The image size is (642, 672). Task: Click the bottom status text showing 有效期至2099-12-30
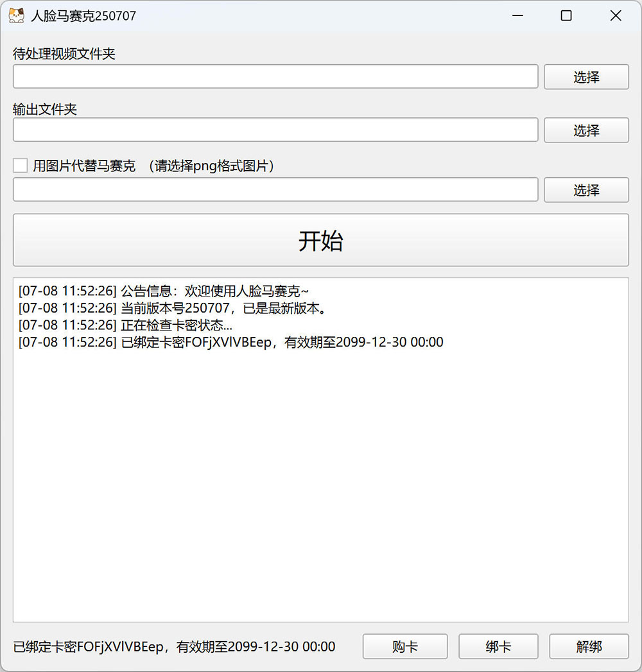click(174, 646)
